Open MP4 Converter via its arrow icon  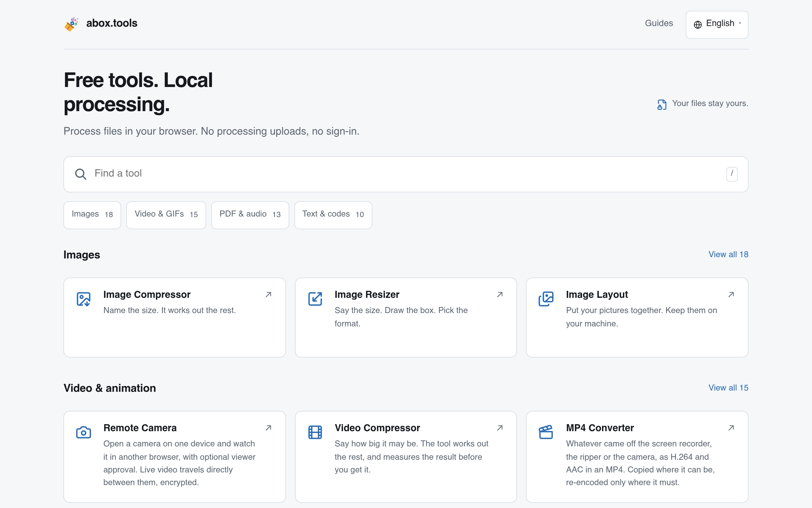coord(731,428)
